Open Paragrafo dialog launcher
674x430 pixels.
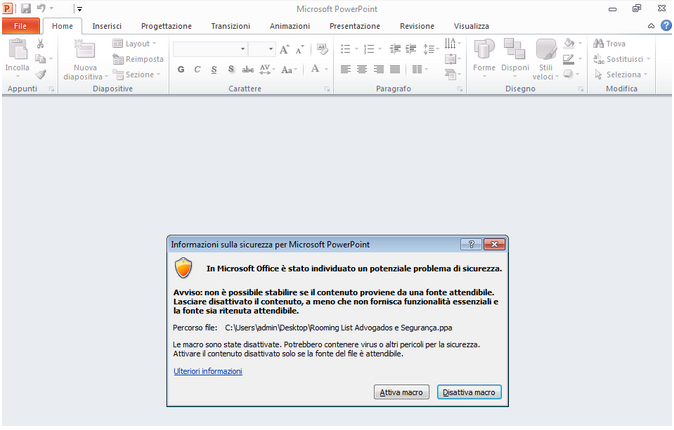(x=460, y=89)
